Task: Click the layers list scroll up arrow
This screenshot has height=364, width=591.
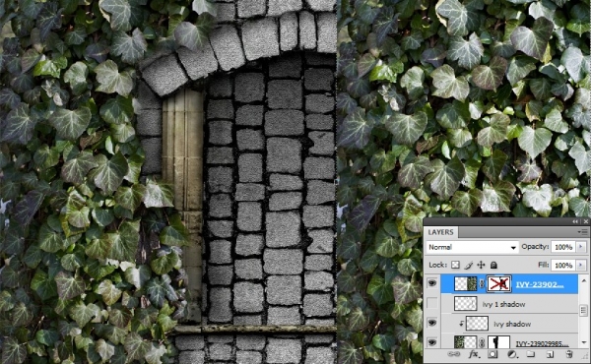Action: coord(583,280)
